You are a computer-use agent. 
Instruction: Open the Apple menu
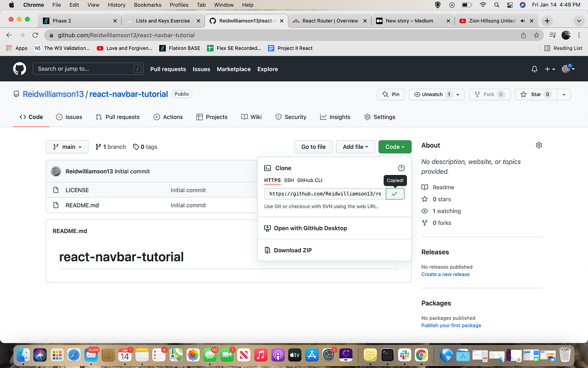(11, 5)
